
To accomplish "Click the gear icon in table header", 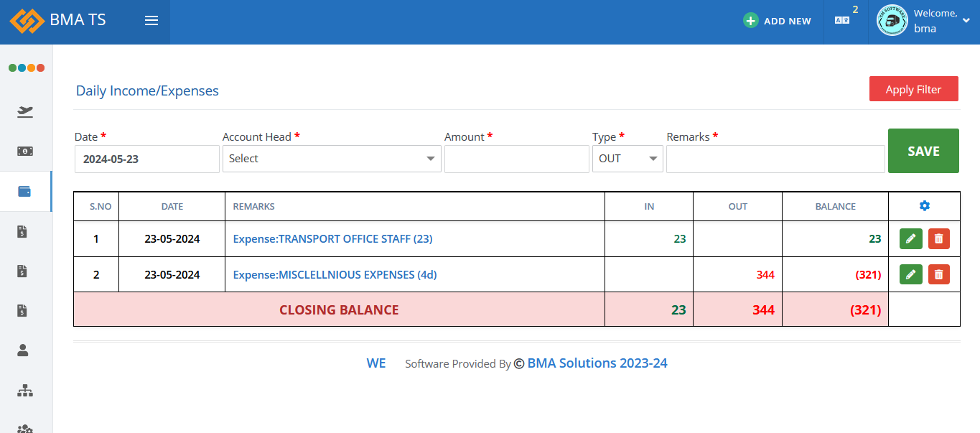I will [x=924, y=206].
